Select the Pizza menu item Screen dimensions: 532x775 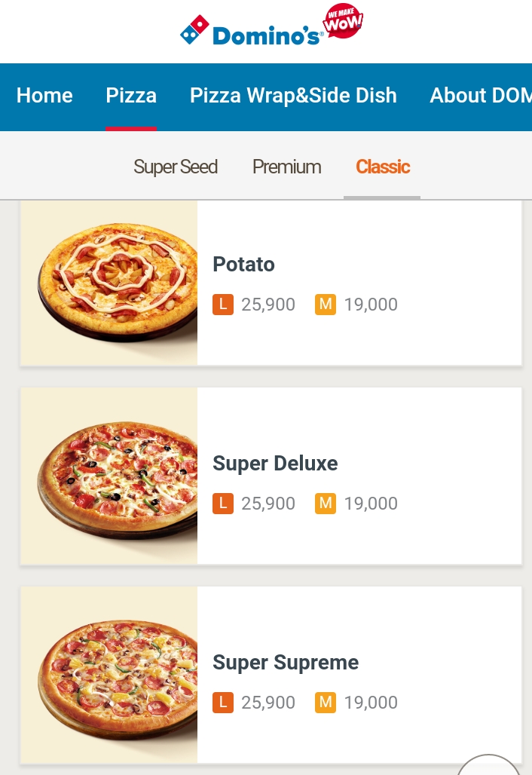point(131,96)
